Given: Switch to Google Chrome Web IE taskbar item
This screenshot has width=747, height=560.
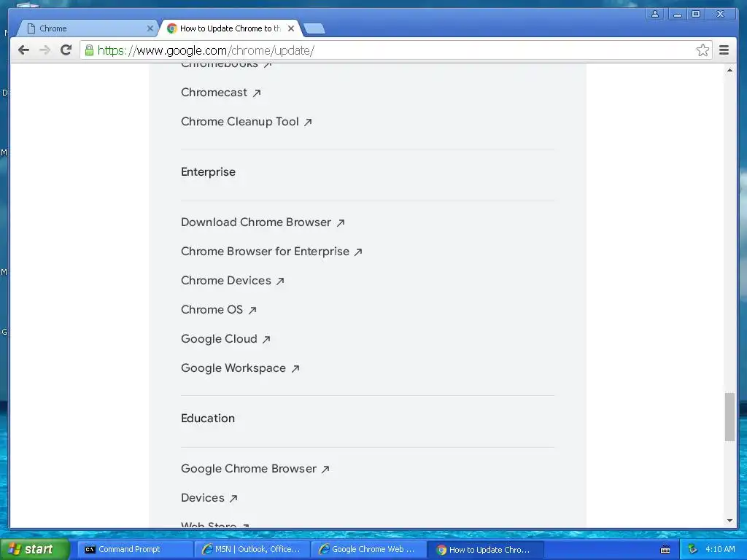Looking at the screenshot, I should [x=368, y=549].
